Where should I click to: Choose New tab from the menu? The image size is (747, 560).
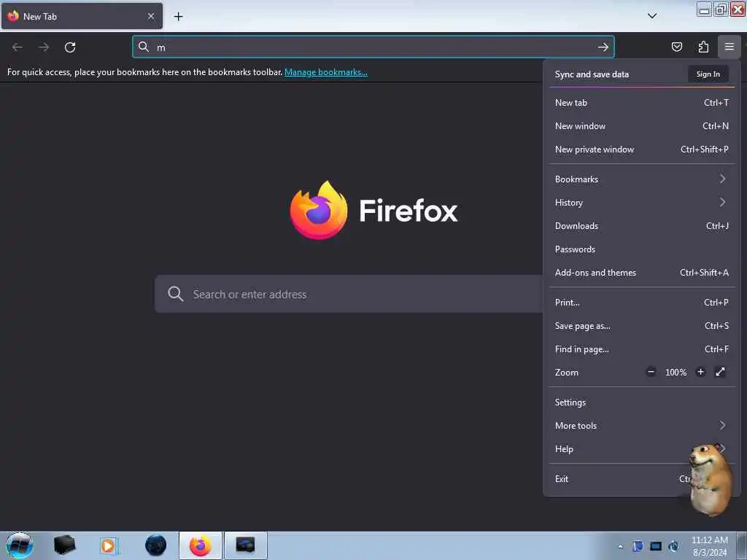click(642, 102)
